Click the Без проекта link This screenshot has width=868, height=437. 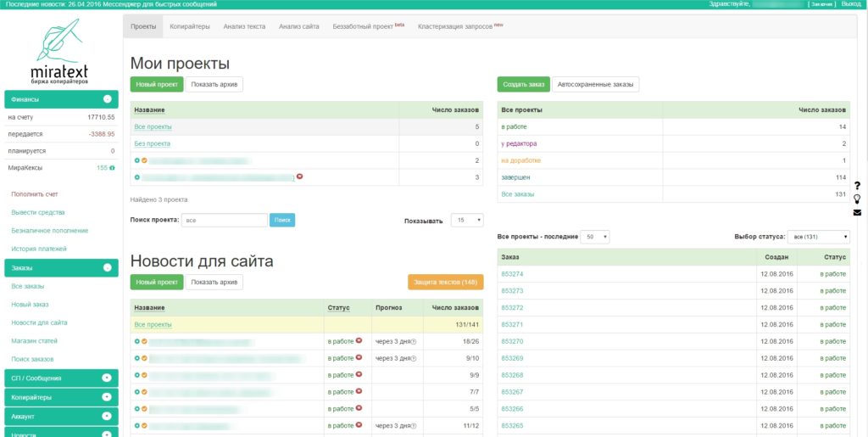pyautogui.click(x=153, y=144)
